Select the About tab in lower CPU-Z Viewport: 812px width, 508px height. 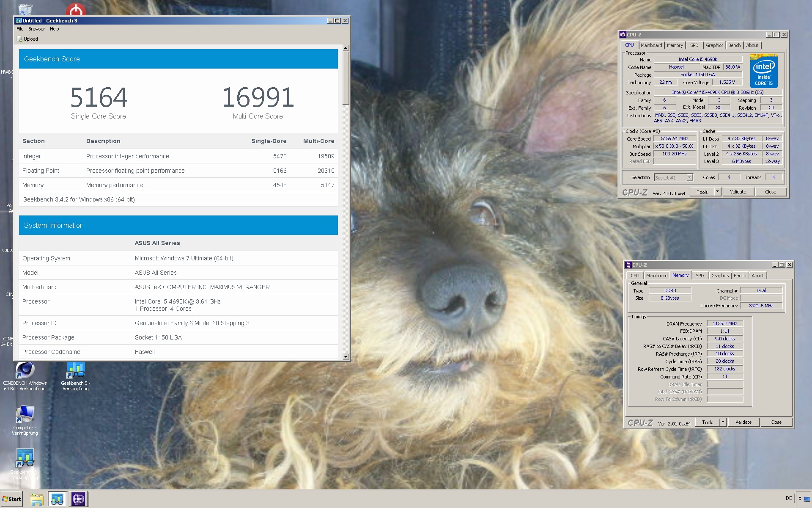(x=758, y=276)
